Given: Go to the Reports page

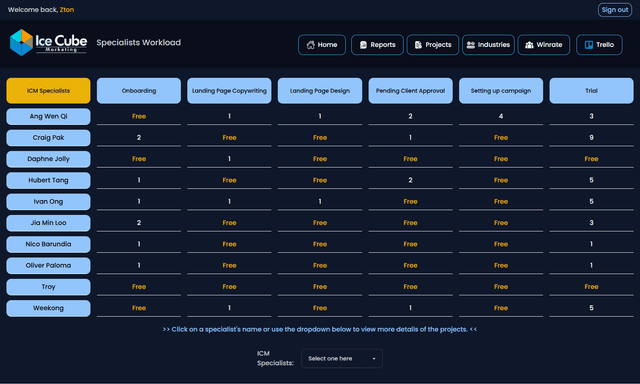Looking at the screenshot, I should click(x=377, y=45).
